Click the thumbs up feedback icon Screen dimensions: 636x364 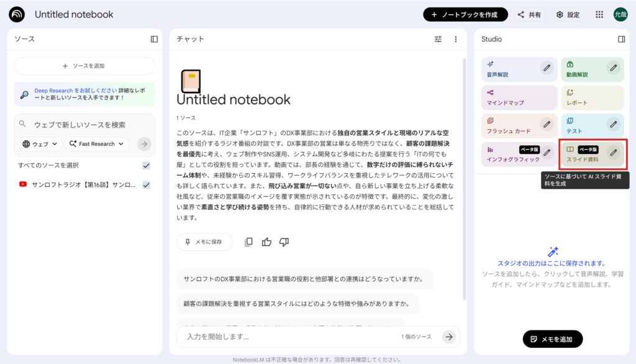tap(266, 242)
